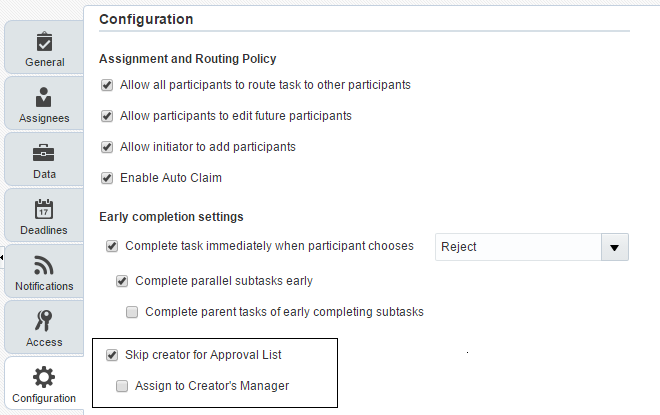Uncheck Enable Auto Claim

pos(107,178)
